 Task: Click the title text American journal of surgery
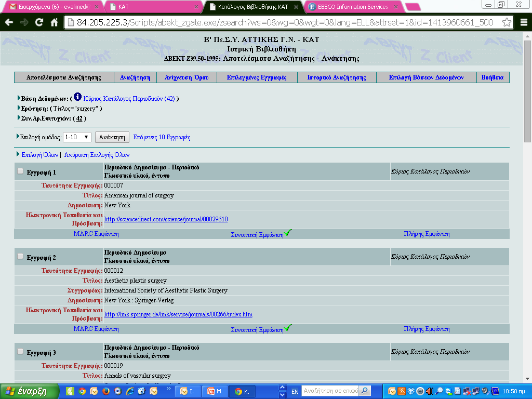pyautogui.click(x=139, y=195)
